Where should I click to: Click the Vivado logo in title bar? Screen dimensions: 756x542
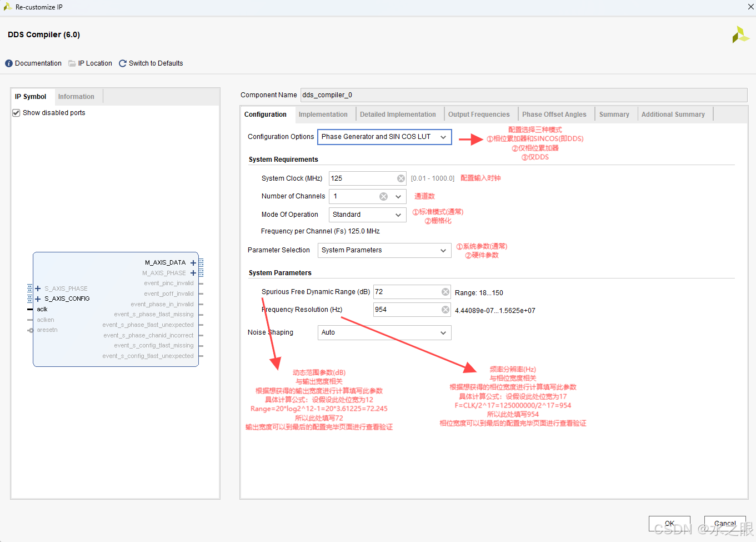pyautogui.click(x=8, y=7)
